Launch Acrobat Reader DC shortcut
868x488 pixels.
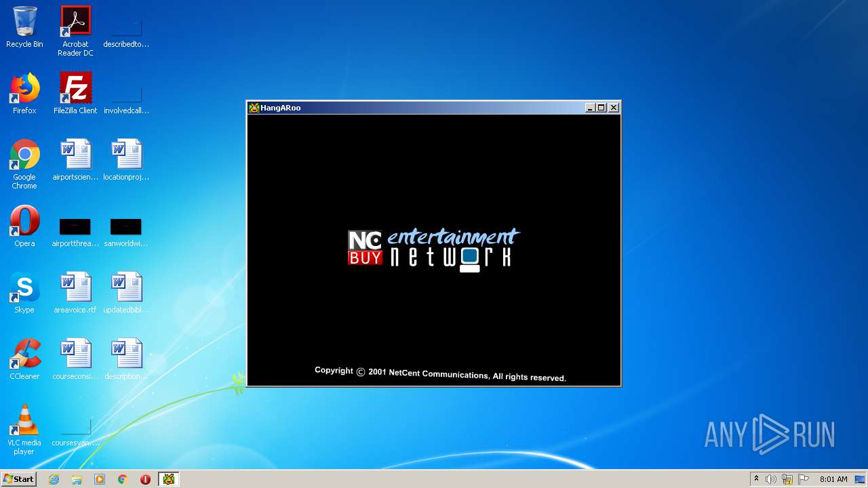coord(75,31)
